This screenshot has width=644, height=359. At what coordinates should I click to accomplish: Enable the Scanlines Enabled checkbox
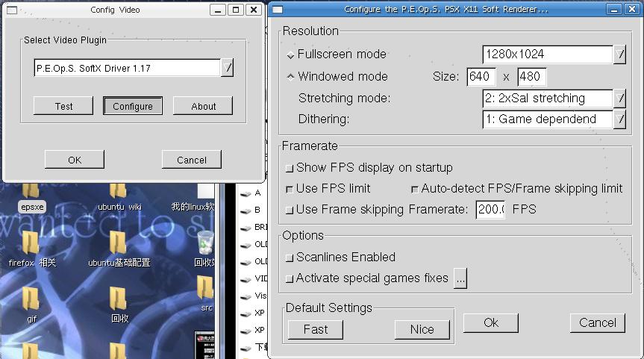pos(290,257)
